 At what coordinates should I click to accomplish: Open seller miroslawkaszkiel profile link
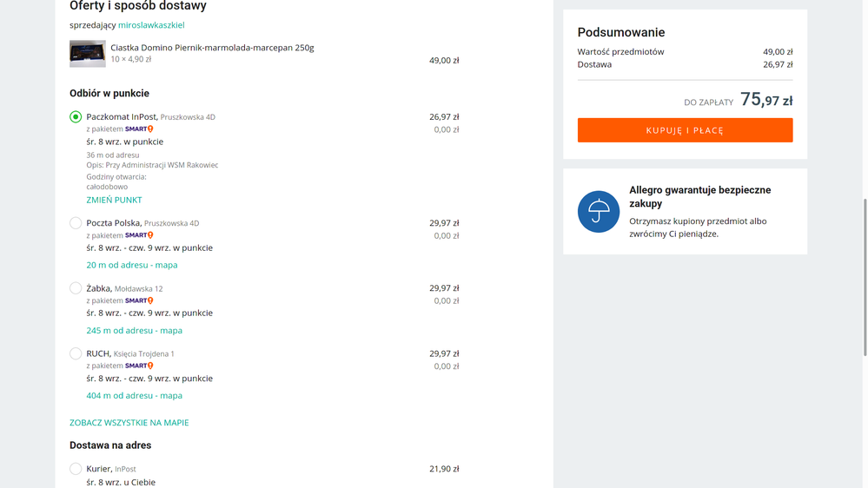click(x=151, y=25)
